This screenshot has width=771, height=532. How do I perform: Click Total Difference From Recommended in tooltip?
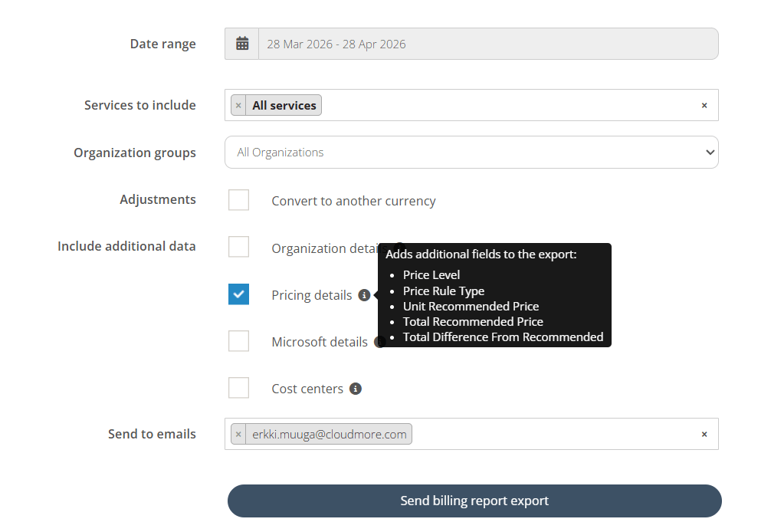503,337
